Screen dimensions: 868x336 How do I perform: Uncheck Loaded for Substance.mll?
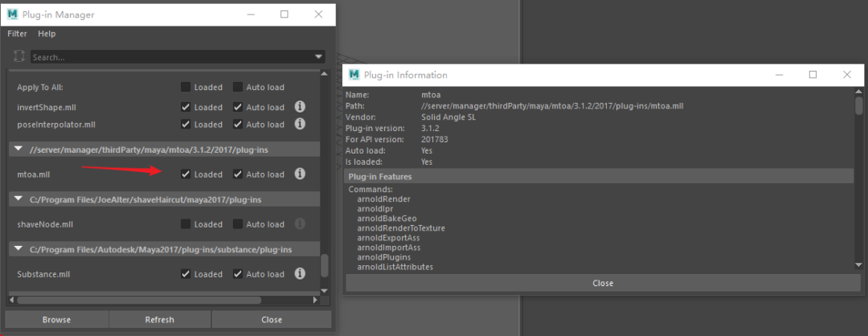pos(186,273)
